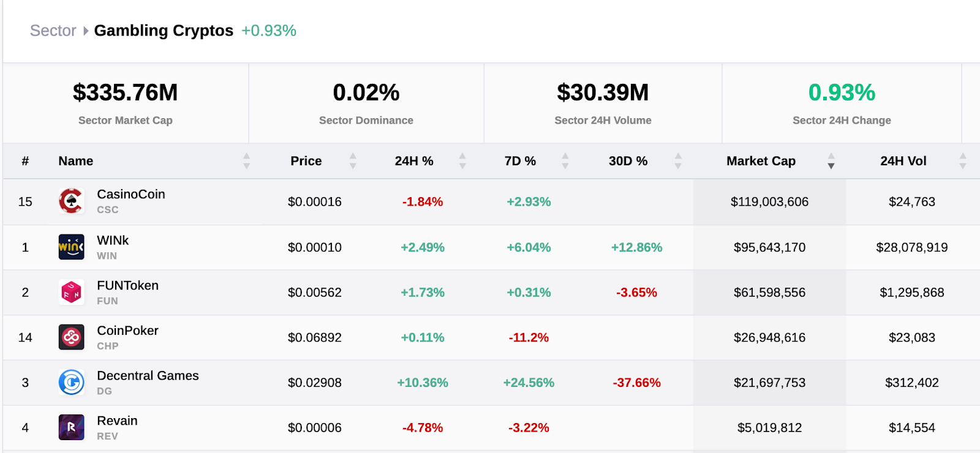This screenshot has height=453, width=980.
Task: Open WINk coin name link
Action: (x=113, y=240)
